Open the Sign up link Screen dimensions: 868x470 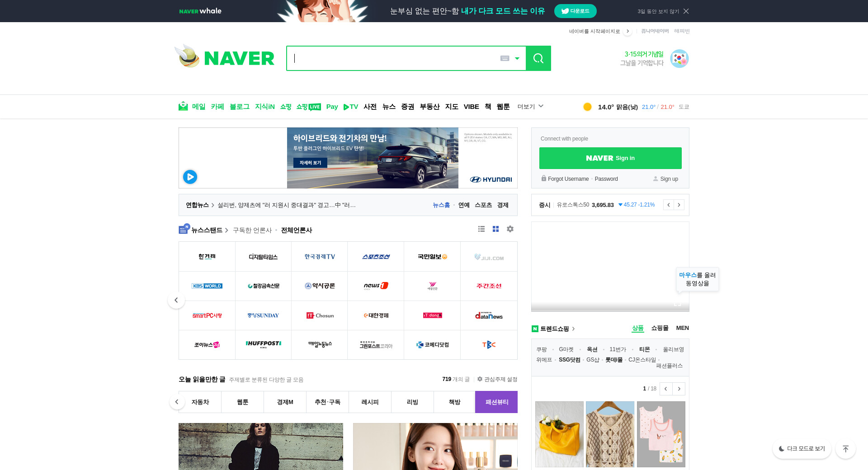(669, 179)
